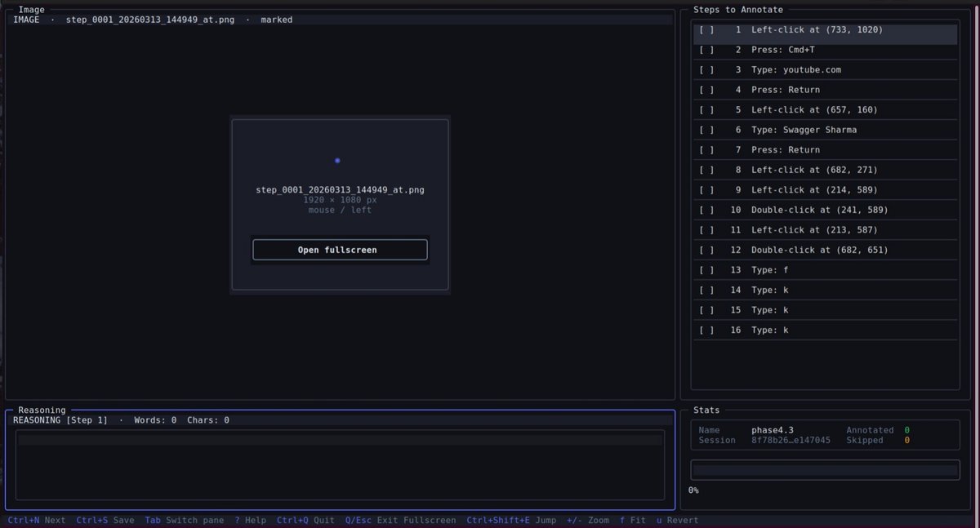980x528 pixels.
Task: Click the ? Help shortcut
Action: 251,520
